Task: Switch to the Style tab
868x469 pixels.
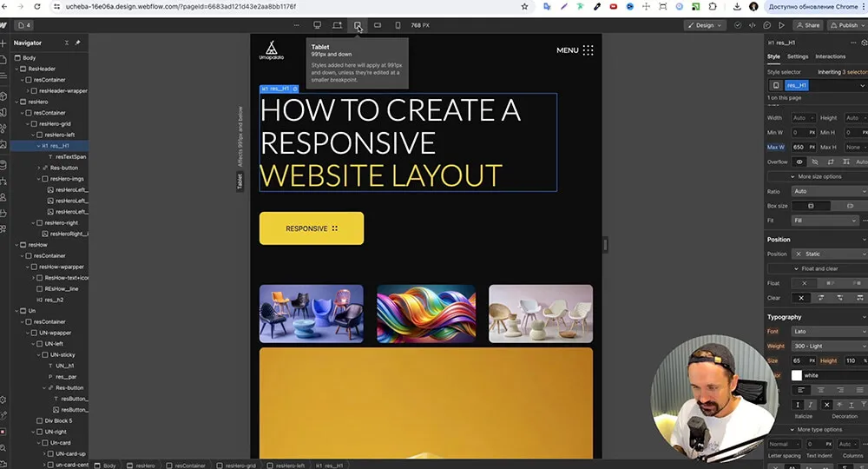Action: [x=773, y=56]
